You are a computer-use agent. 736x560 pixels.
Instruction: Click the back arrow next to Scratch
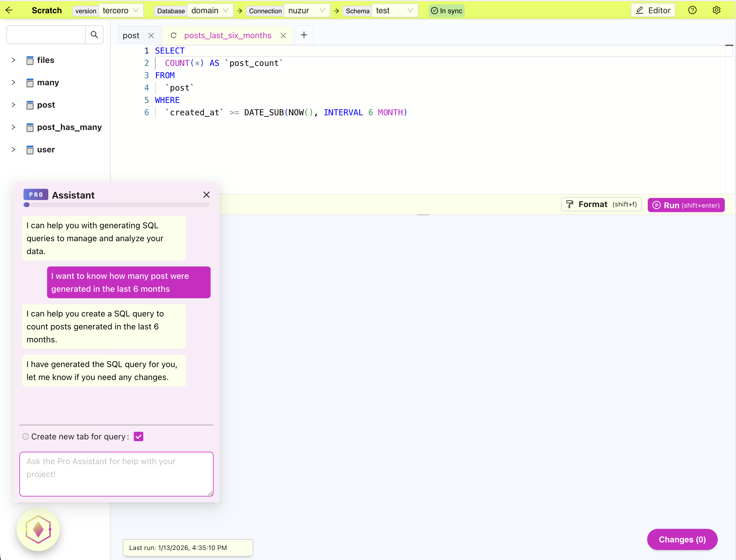(9, 10)
